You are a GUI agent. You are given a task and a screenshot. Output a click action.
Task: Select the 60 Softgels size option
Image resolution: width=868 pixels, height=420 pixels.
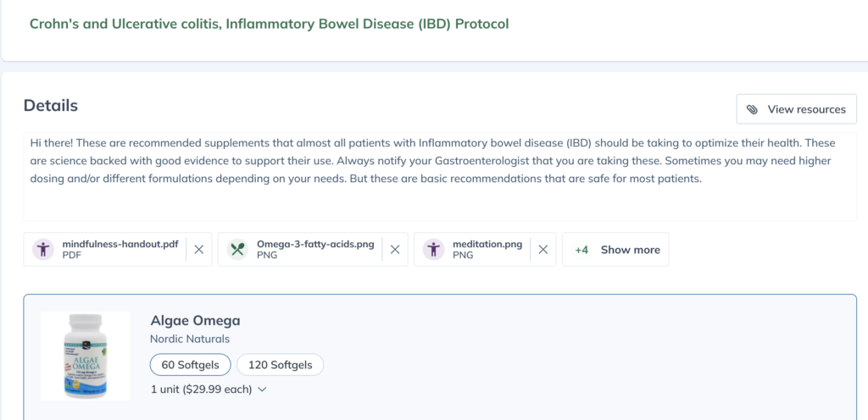pos(191,365)
